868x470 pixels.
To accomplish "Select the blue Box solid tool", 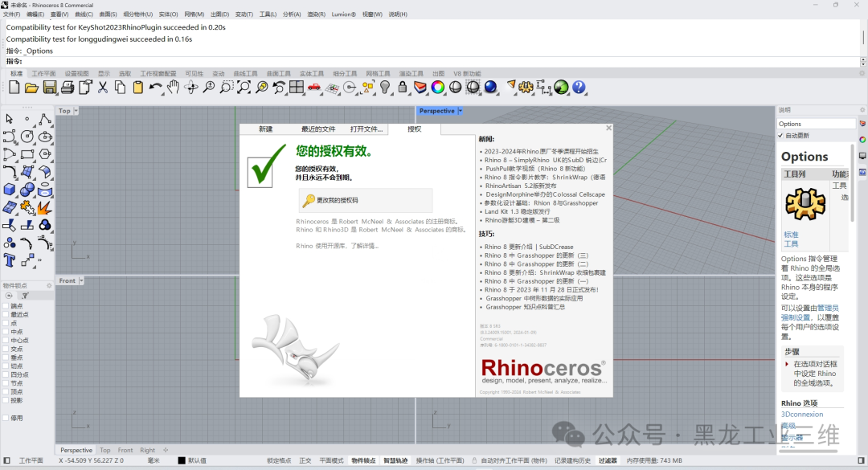I will [10, 190].
